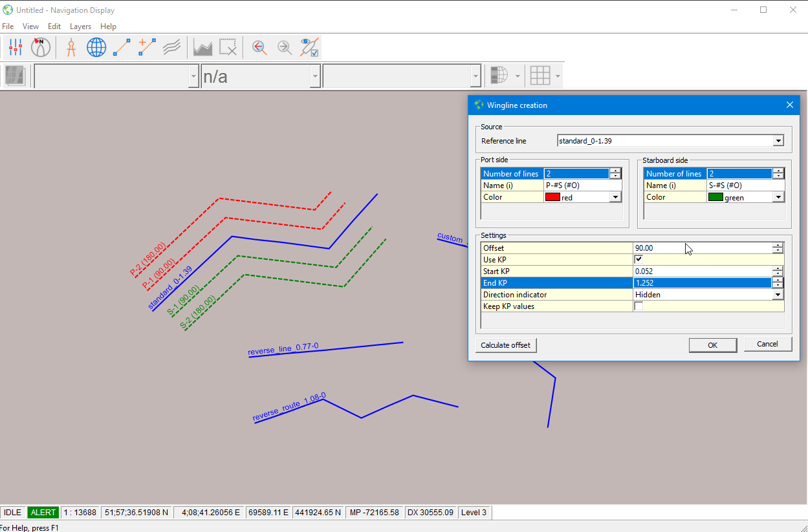Click the Calculate offset button
Viewport: 808px width, 532px height.
click(505, 345)
